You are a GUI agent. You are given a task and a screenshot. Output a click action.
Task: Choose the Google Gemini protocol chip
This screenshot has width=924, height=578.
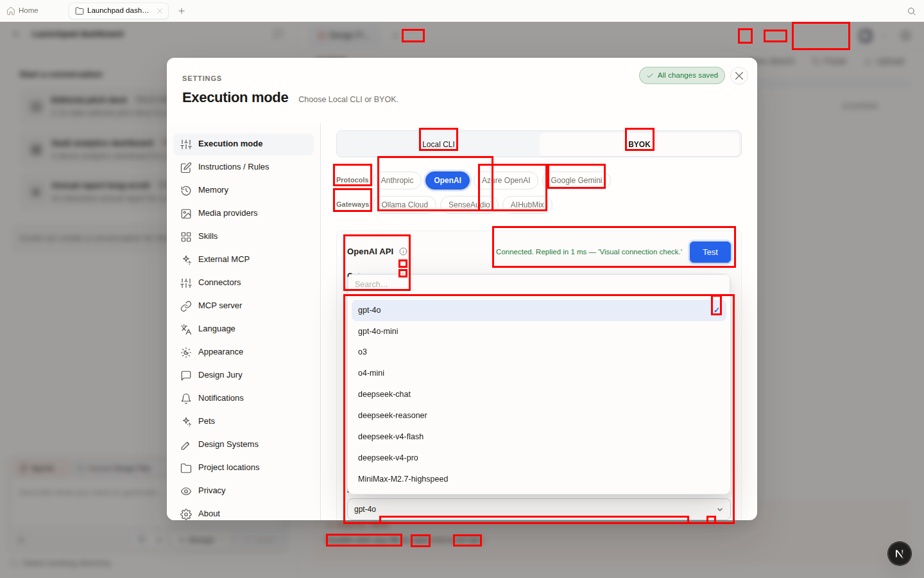576,180
